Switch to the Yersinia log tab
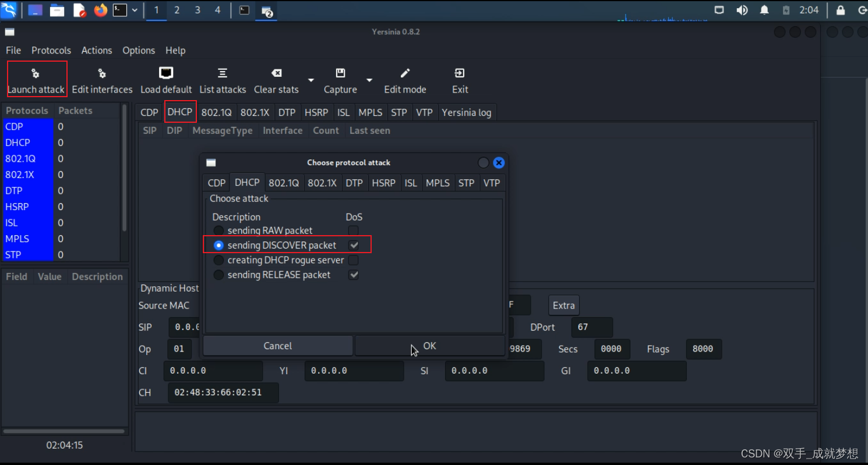 [466, 112]
